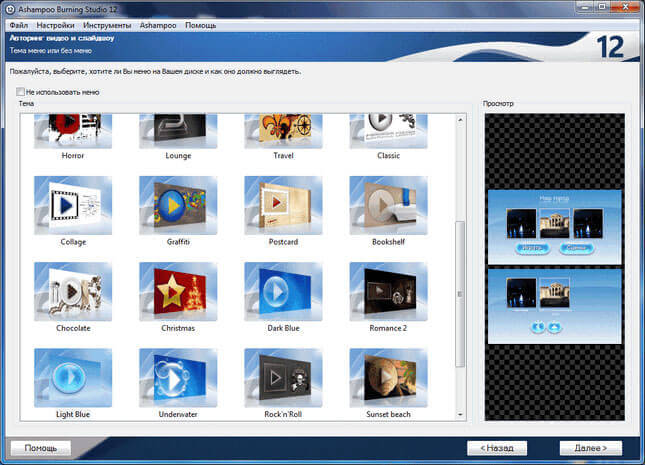Viewport: 645px width, 465px height.
Task: Click the Horror label text
Action: [x=73, y=156]
